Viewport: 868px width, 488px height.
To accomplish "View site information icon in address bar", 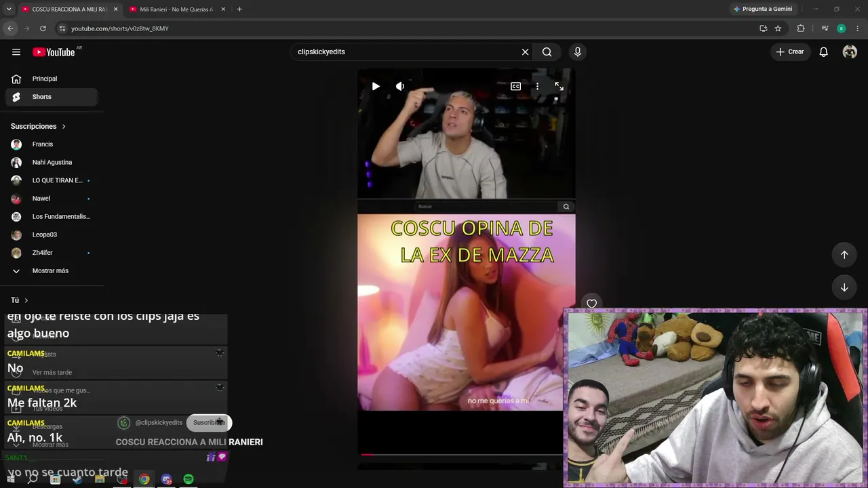I will coord(62,28).
